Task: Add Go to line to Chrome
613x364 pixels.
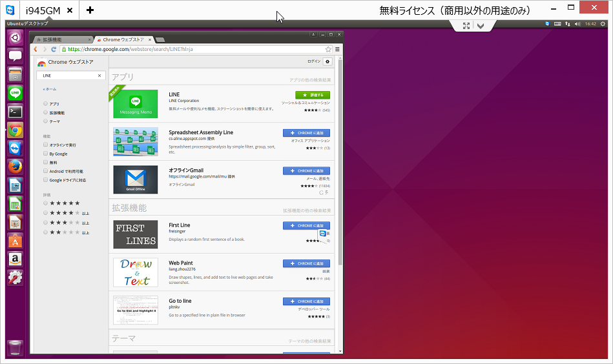Action: click(306, 301)
